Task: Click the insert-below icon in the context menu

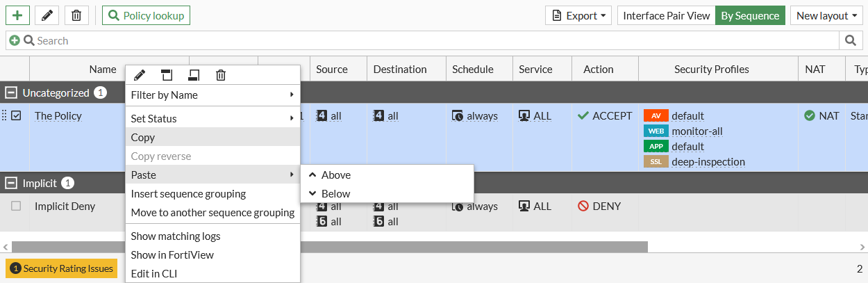Action: click(194, 75)
